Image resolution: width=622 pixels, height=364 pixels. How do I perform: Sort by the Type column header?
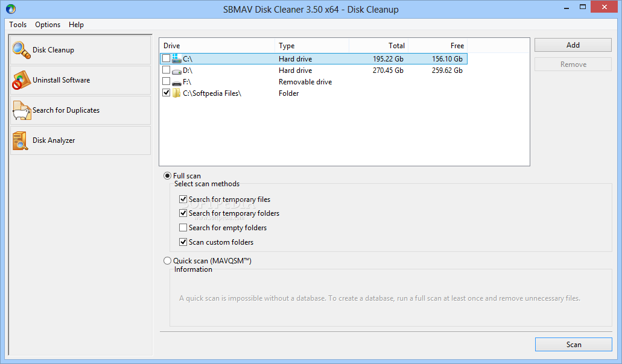pos(312,46)
